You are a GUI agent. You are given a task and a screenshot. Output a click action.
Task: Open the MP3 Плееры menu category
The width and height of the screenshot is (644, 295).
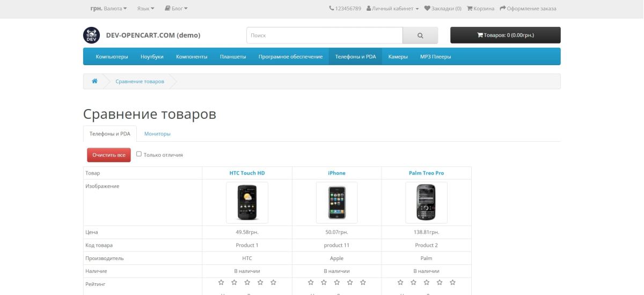[435, 56]
